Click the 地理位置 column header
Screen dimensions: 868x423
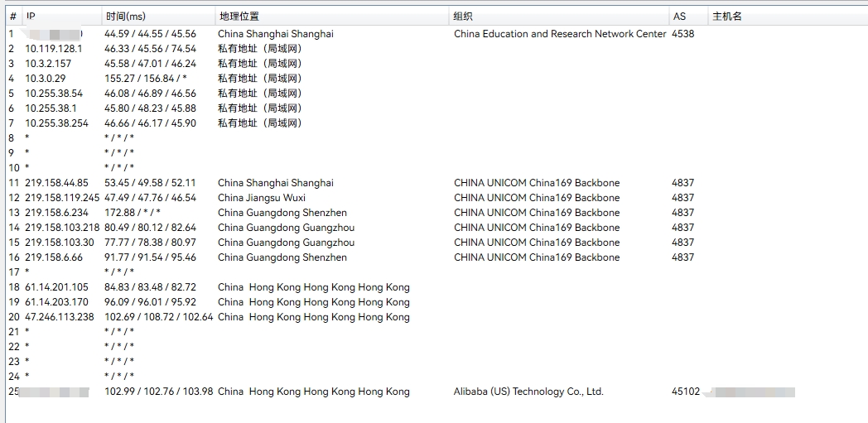pos(239,17)
